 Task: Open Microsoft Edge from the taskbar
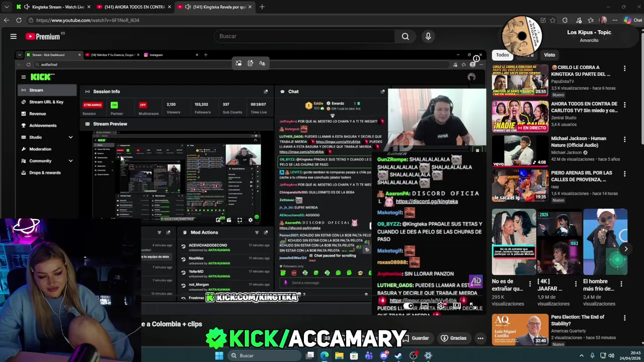click(324, 355)
